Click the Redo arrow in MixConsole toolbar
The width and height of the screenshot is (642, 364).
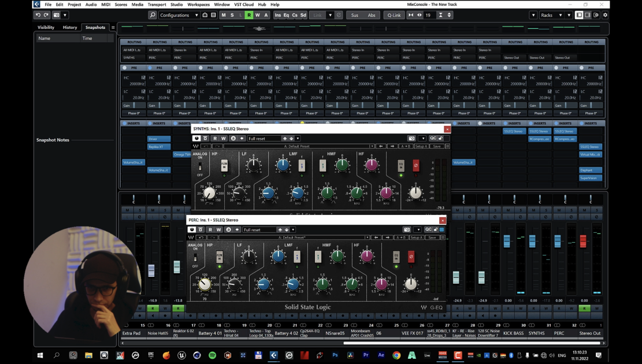46,15
